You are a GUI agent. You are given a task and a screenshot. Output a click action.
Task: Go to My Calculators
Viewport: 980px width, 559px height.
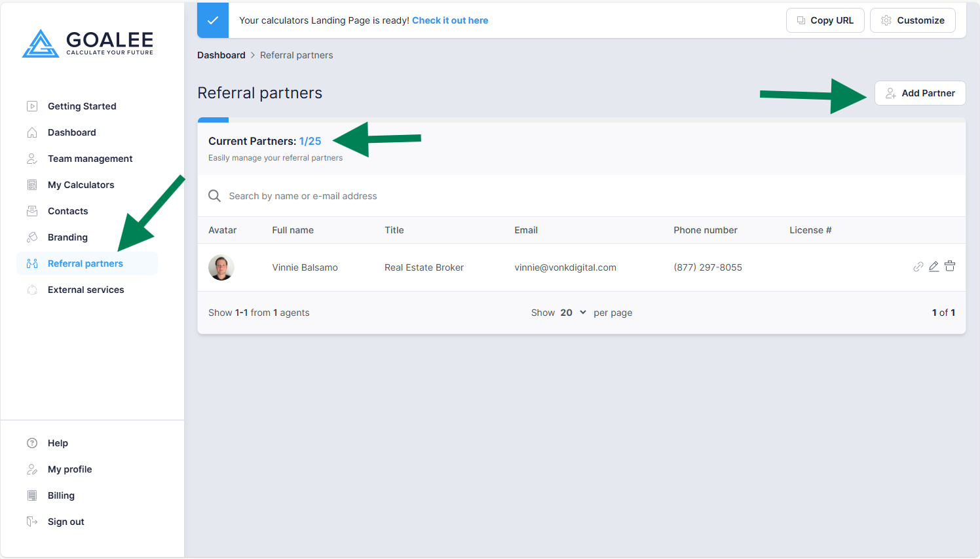coord(81,185)
